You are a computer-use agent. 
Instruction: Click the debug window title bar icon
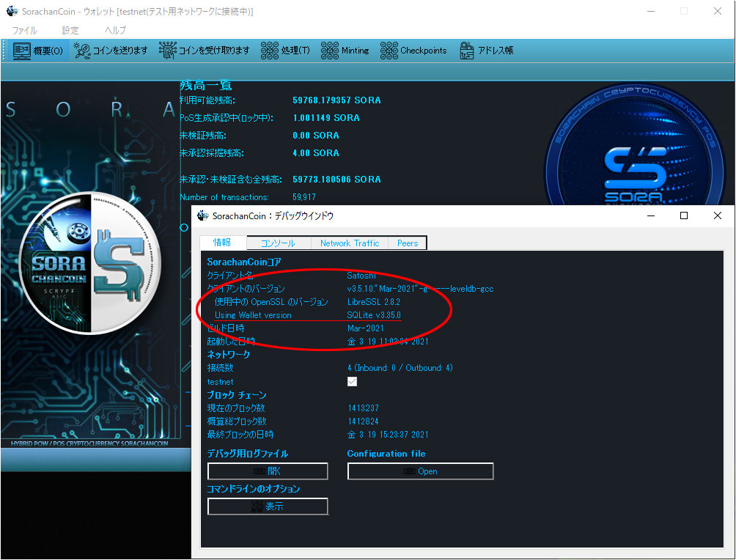pos(203,215)
